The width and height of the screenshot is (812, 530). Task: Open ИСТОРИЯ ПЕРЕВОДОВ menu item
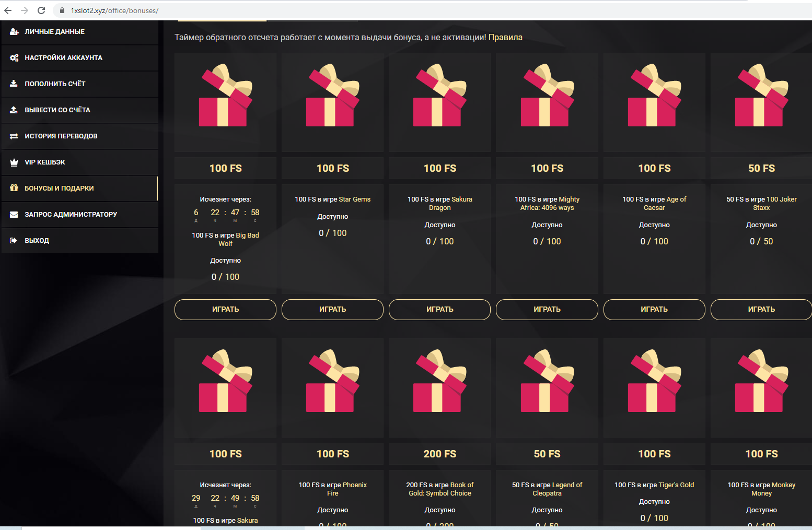(x=79, y=136)
